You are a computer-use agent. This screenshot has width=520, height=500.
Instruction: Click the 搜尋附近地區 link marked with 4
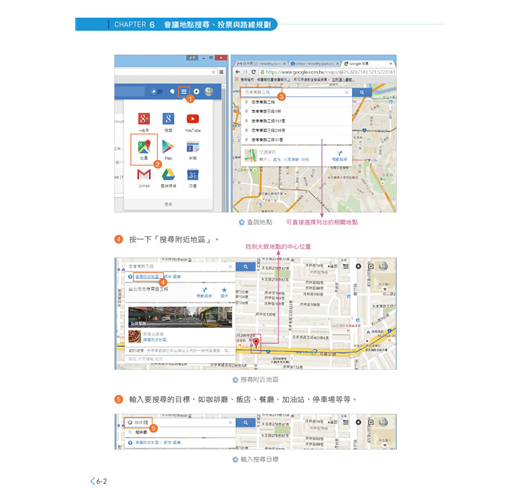tap(147, 277)
